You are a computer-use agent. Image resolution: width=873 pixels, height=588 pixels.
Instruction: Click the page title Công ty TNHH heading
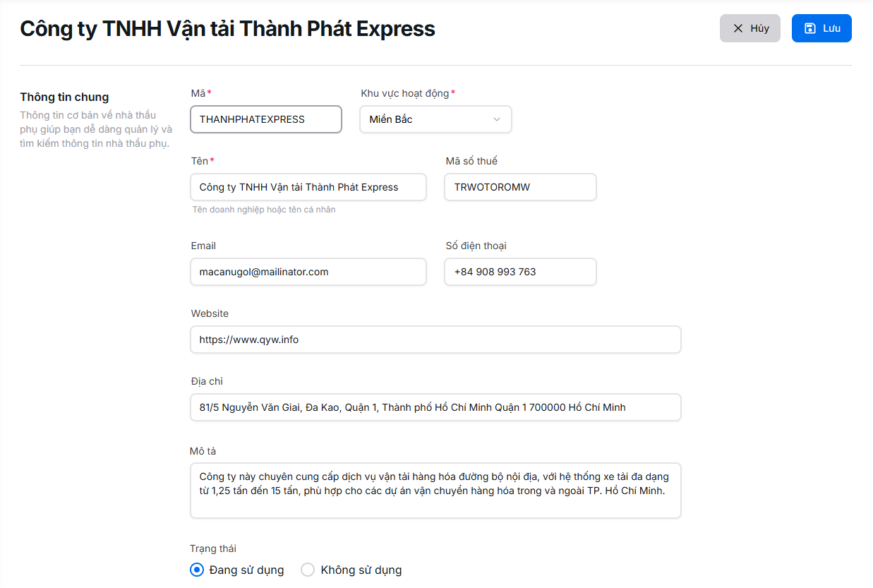click(x=227, y=29)
